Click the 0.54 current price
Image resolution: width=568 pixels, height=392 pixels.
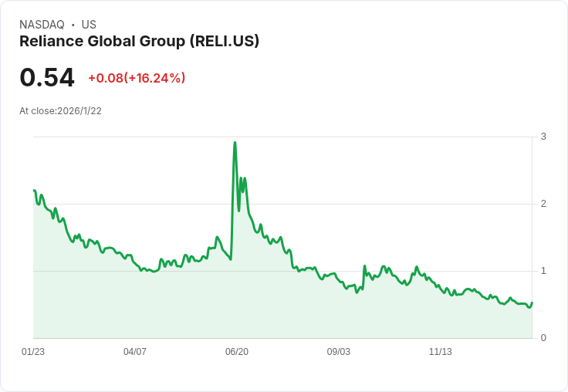pyautogui.click(x=47, y=77)
